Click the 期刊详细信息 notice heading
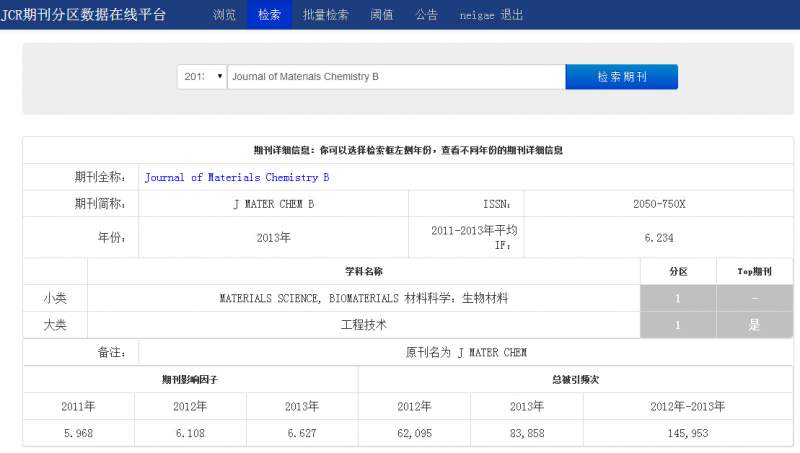The width and height of the screenshot is (800, 453). click(x=408, y=150)
